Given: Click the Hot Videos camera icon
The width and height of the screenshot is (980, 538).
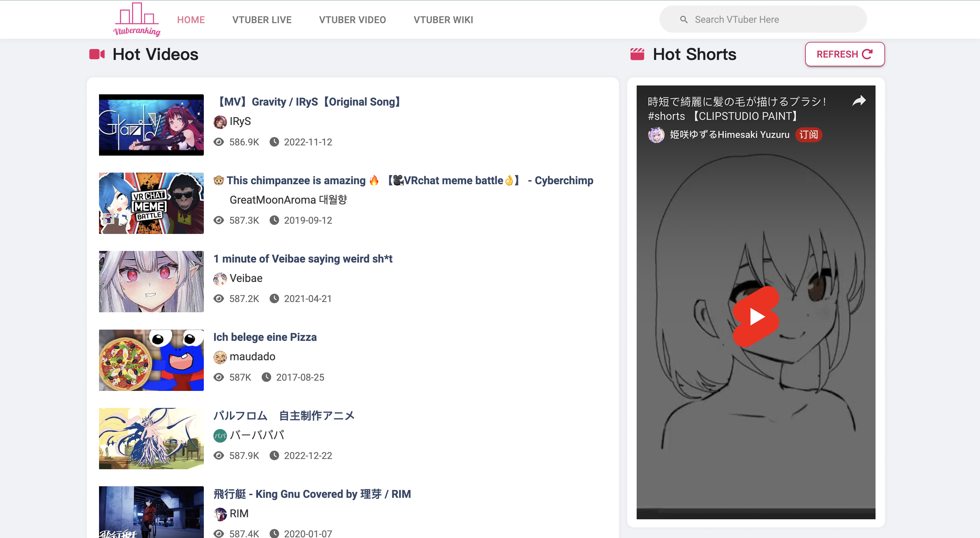Looking at the screenshot, I should point(97,54).
